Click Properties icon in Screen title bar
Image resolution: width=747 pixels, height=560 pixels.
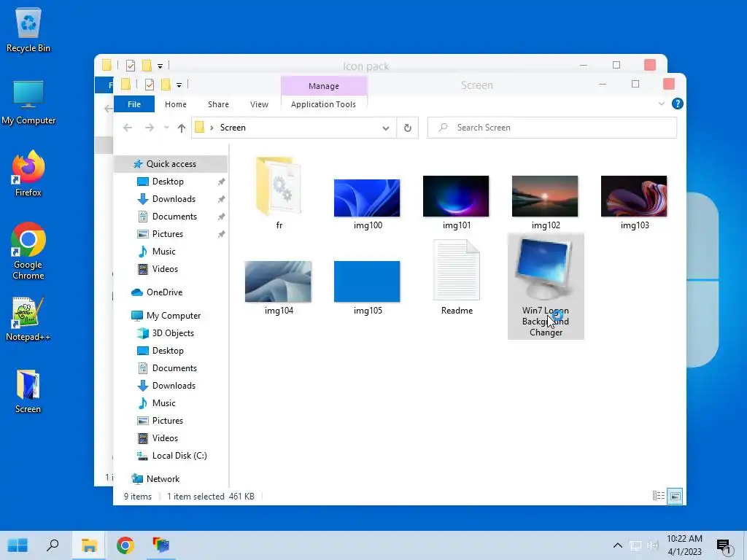149,85
